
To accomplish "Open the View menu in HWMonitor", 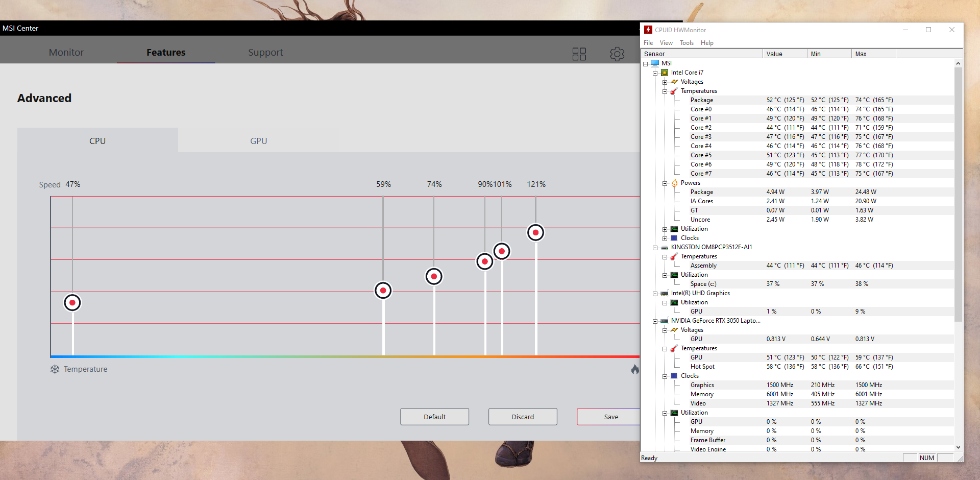I will pyautogui.click(x=666, y=43).
